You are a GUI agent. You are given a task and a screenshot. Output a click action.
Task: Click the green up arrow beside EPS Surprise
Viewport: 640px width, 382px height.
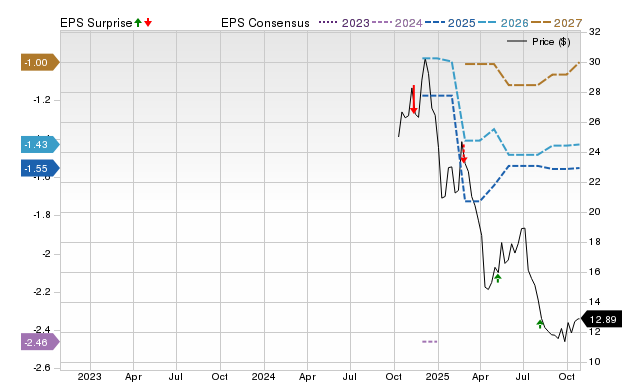(138, 22)
